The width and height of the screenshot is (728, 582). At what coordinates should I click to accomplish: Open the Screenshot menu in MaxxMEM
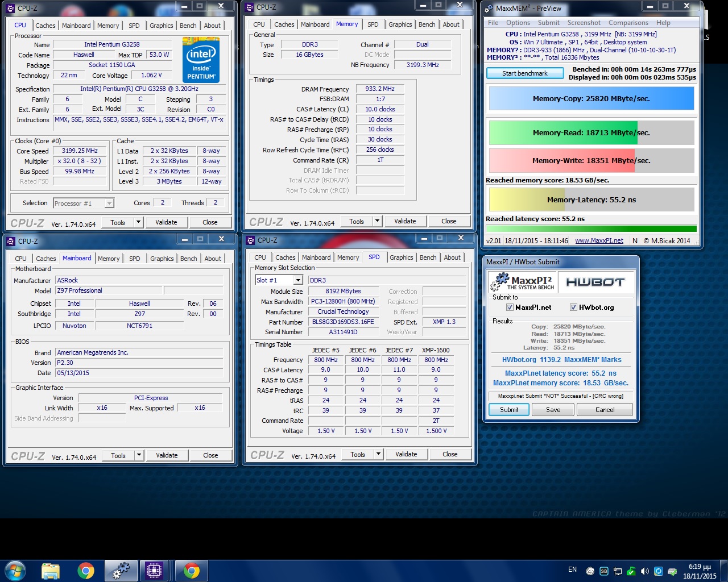[x=584, y=23]
